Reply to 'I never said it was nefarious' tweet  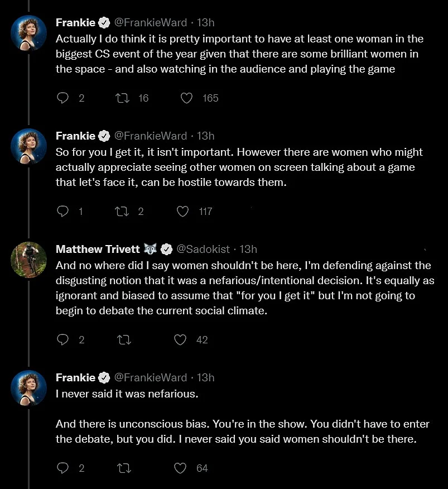pos(62,468)
